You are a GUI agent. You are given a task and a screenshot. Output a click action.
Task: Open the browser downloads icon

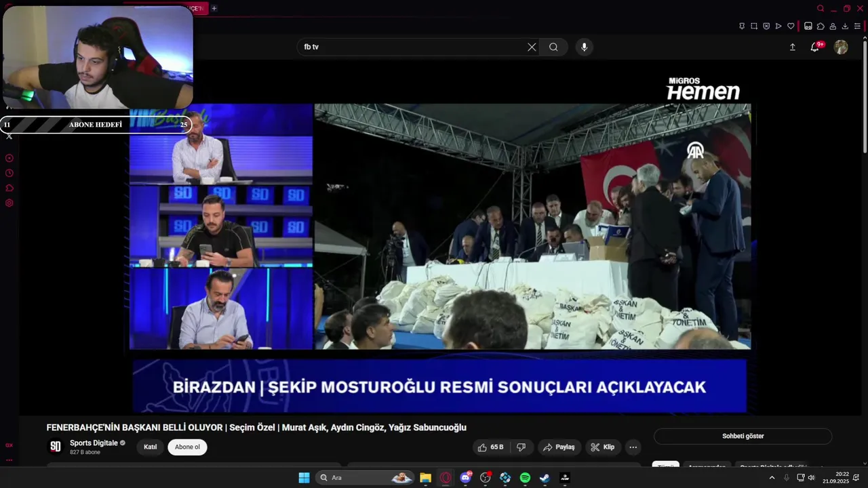(x=845, y=26)
